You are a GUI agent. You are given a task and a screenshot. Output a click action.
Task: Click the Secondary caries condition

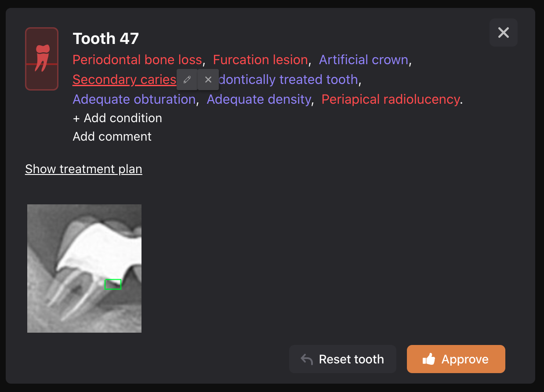124,80
